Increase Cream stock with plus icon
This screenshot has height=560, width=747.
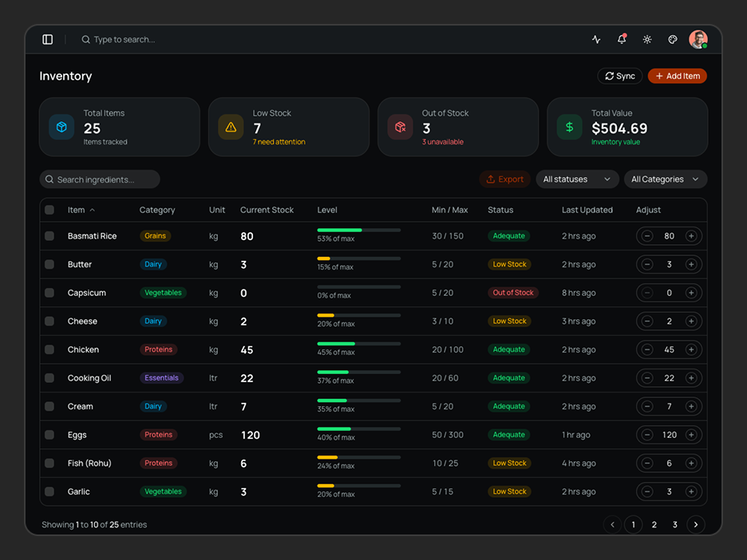coord(691,406)
